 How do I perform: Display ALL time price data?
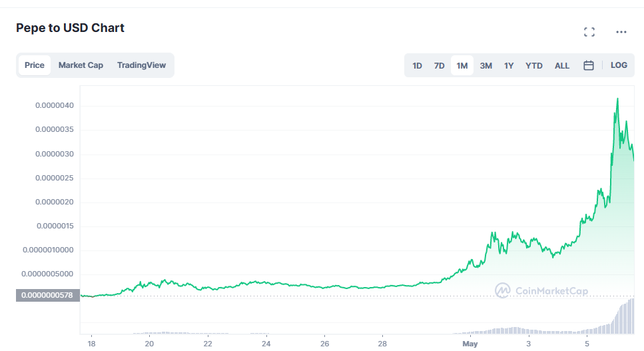pos(562,65)
